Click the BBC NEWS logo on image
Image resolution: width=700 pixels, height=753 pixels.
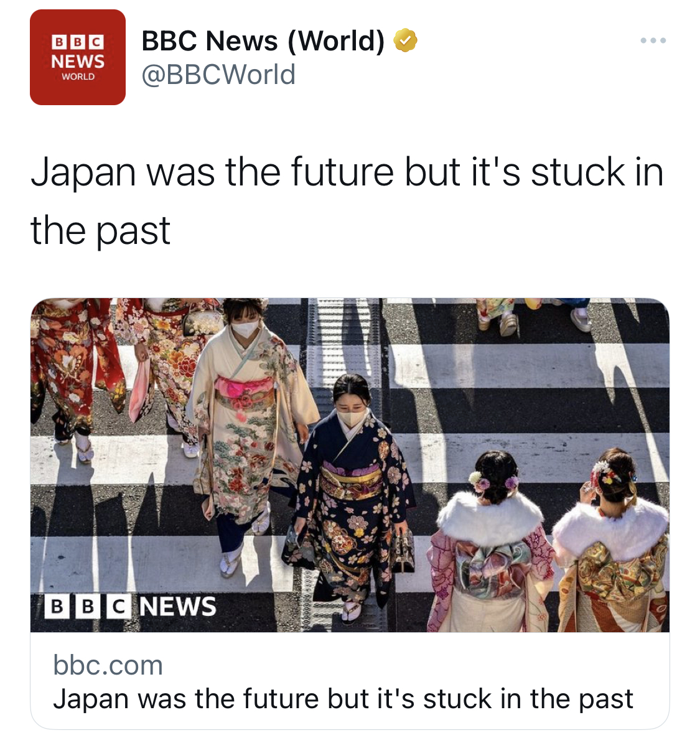pos(131,606)
